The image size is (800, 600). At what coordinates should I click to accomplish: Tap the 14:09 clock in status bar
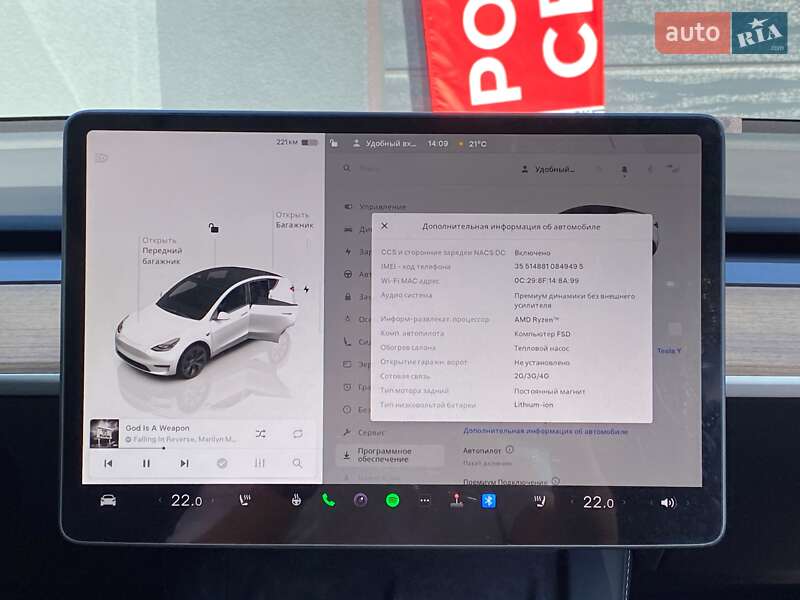point(438,144)
